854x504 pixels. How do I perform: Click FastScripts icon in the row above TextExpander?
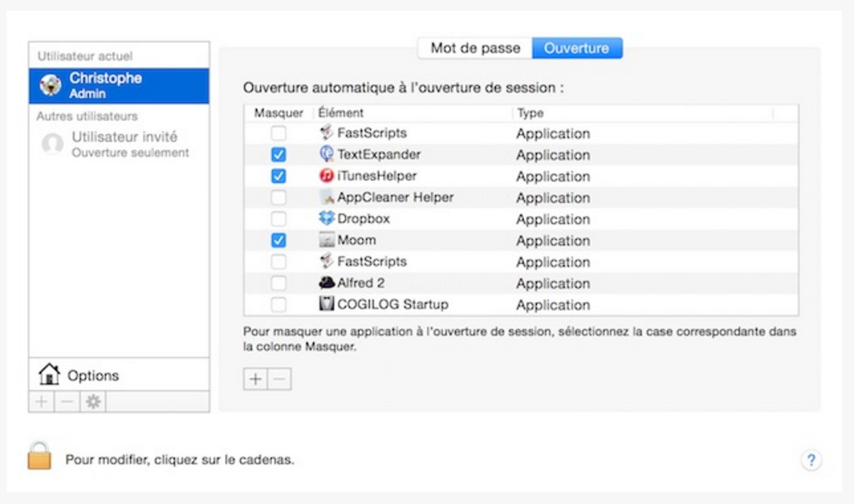(327, 133)
